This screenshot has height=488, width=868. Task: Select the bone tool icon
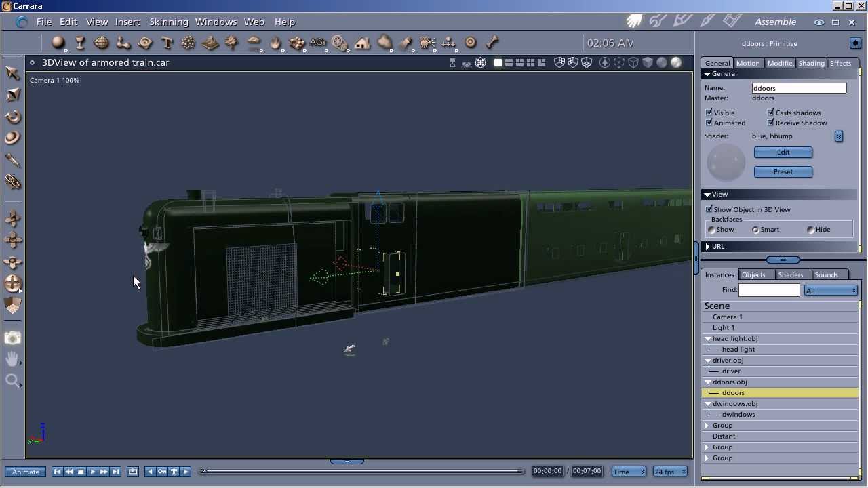tap(492, 43)
